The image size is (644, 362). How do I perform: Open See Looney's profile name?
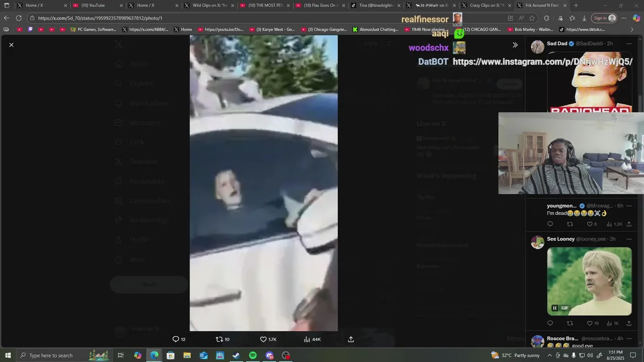click(560, 239)
